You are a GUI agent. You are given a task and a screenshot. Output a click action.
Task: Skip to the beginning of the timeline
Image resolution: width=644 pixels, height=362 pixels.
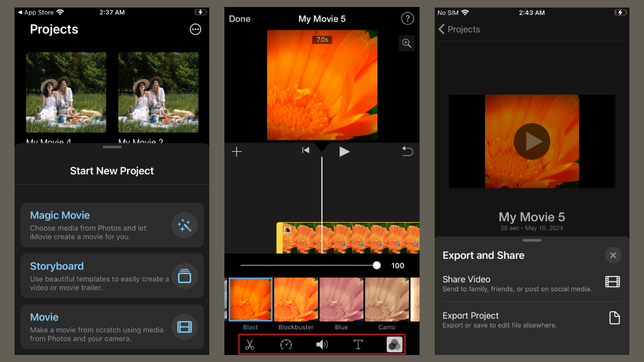point(305,150)
